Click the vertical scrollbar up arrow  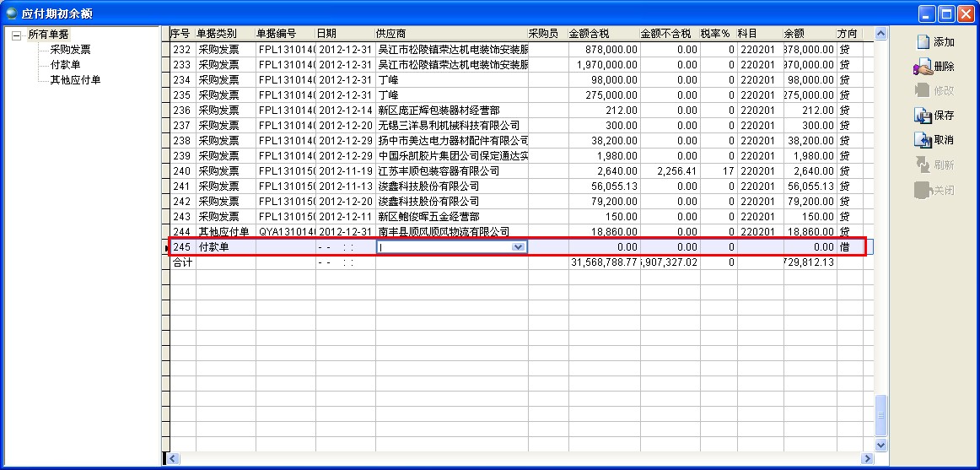pyautogui.click(x=881, y=34)
